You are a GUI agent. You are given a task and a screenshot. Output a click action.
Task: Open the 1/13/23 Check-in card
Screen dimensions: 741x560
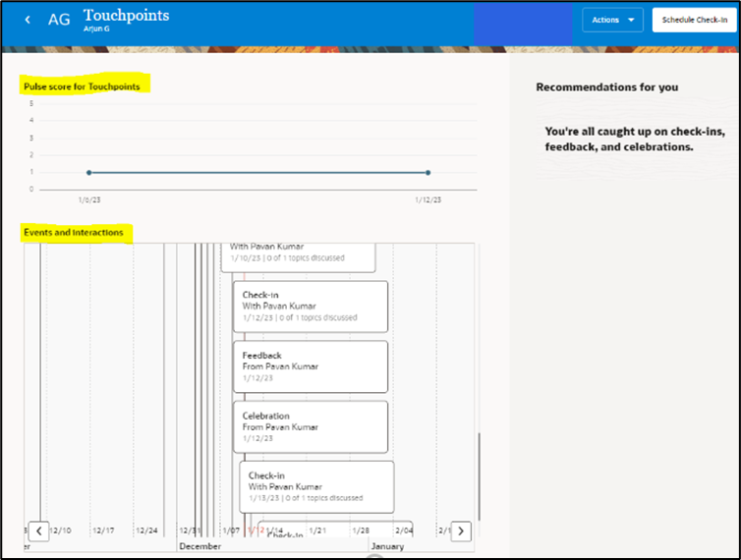[x=316, y=486]
